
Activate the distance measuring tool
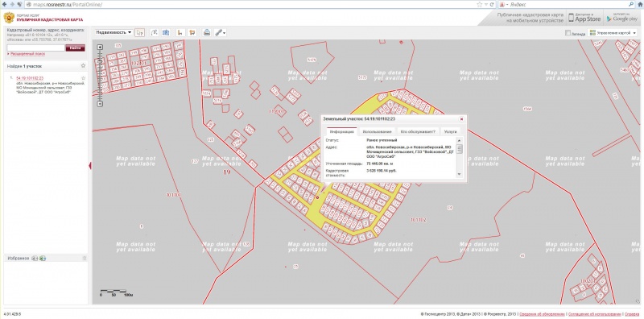(155, 32)
